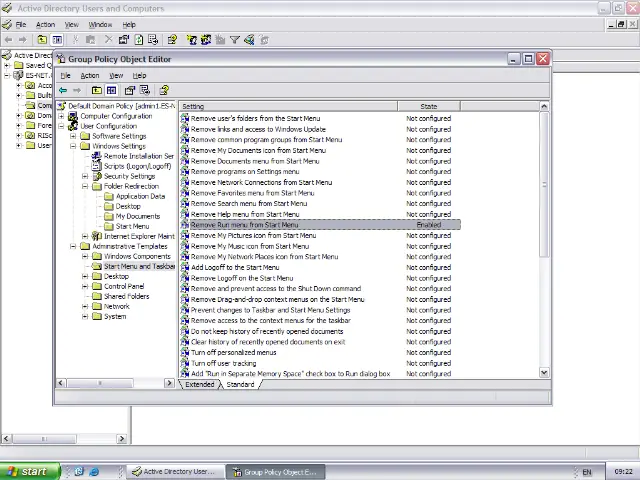
Task: Click Group Policy Object Editor taskbar button
Action: click(276, 472)
